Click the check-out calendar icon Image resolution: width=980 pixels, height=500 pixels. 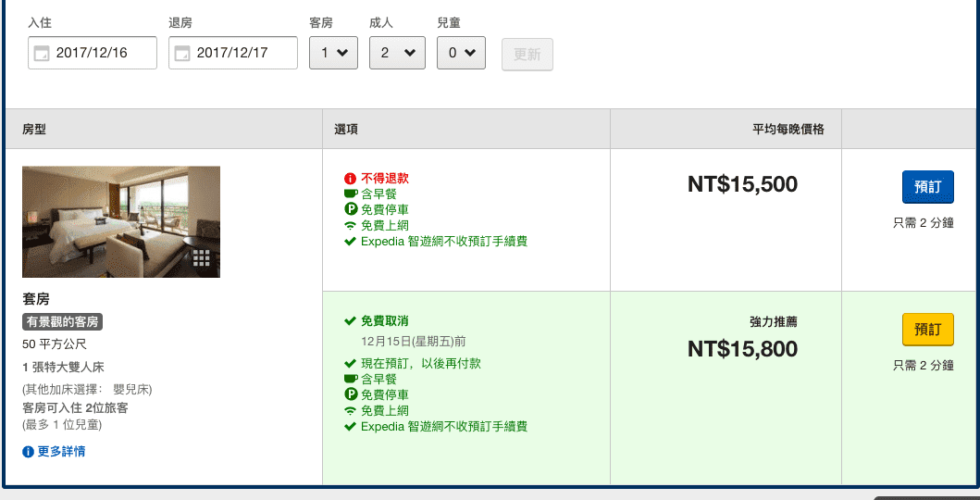point(182,53)
